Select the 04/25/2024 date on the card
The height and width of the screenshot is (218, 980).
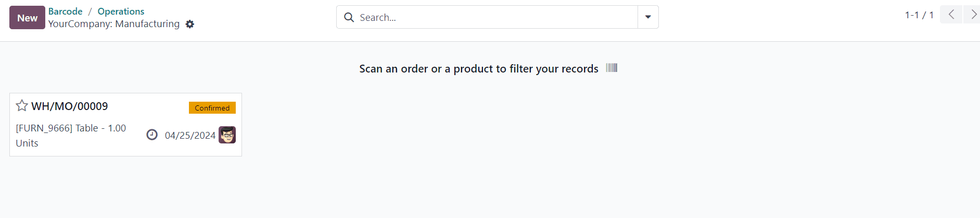190,136
